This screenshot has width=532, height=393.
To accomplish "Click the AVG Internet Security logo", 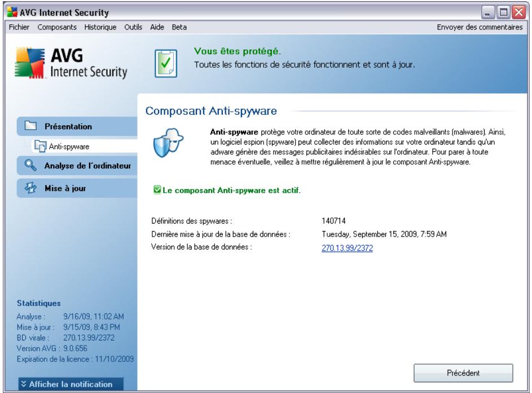I will [71, 63].
